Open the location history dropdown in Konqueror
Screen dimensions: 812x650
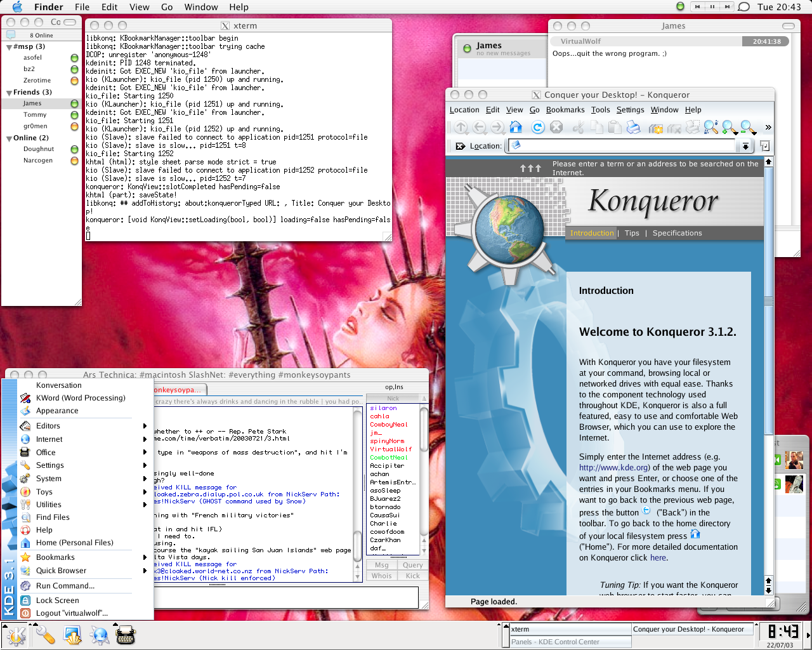click(x=745, y=146)
